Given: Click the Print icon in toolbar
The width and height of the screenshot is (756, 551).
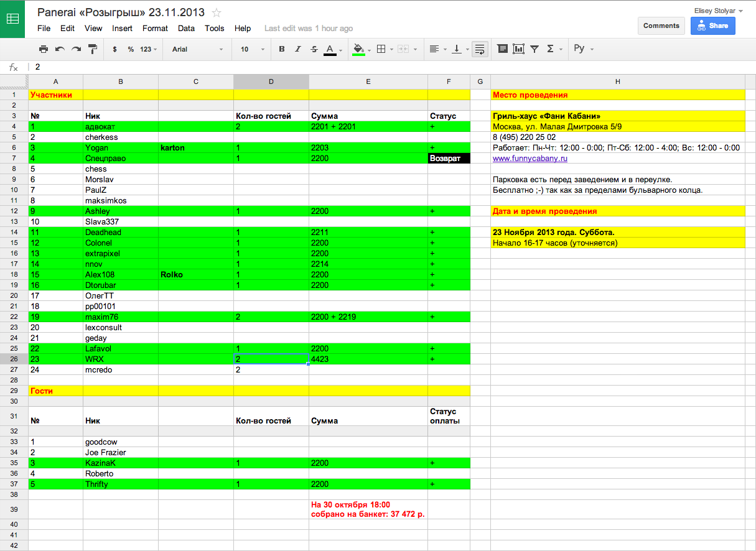Looking at the screenshot, I should (x=44, y=49).
